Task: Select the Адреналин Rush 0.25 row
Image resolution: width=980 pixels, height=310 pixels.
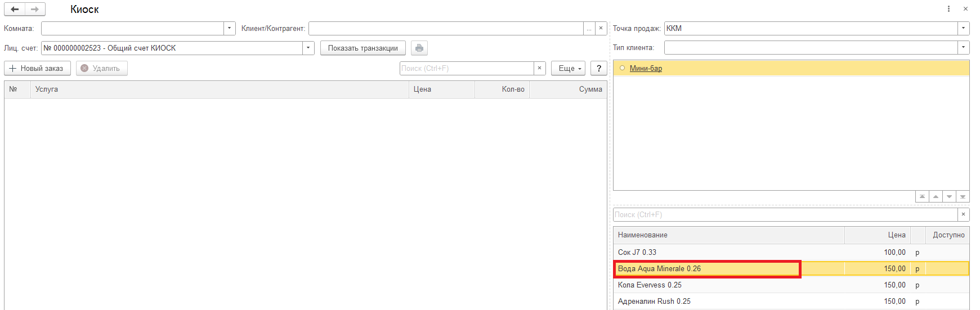Action: [x=791, y=301]
